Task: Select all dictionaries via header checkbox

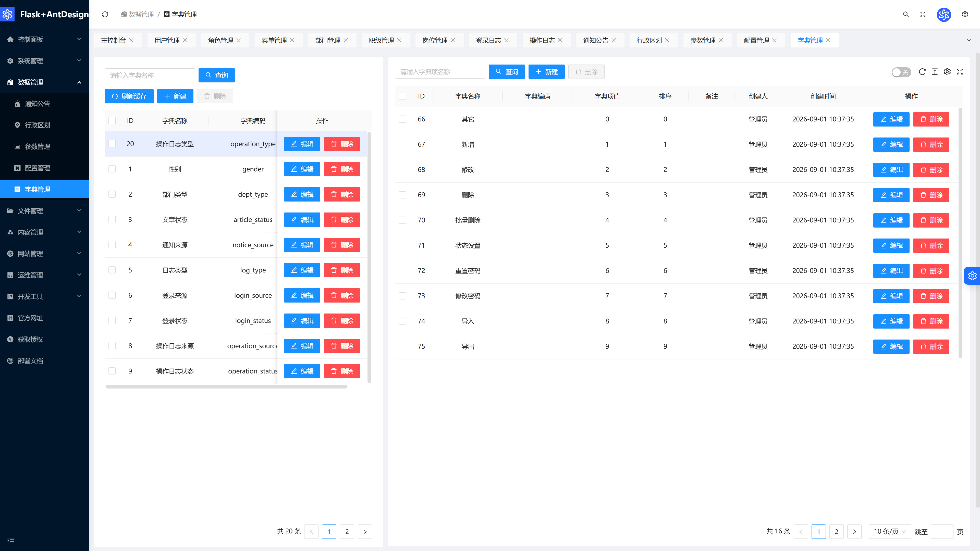Action: pyautogui.click(x=112, y=121)
